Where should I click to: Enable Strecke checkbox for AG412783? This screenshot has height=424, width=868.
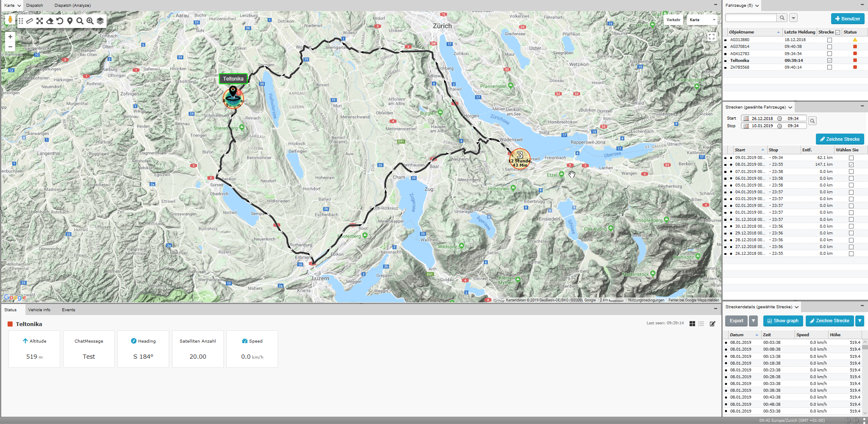coord(829,54)
